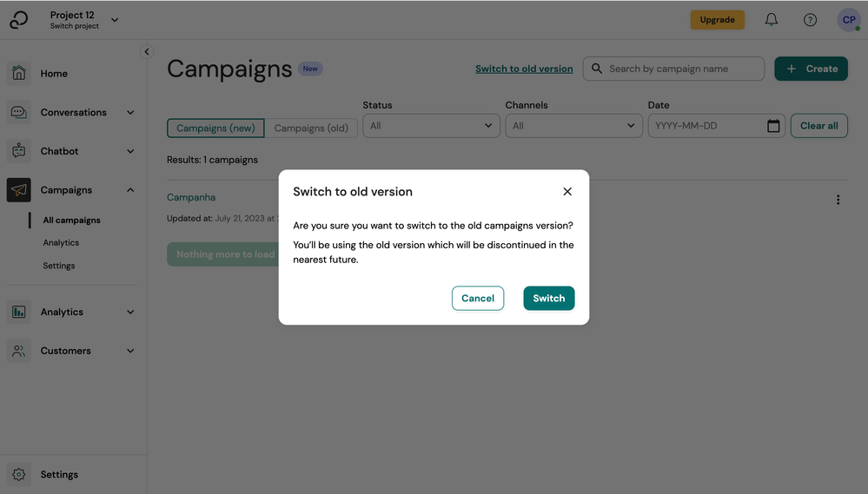Open Analytics under Campaigns submenu
868x494 pixels.
(61, 243)
